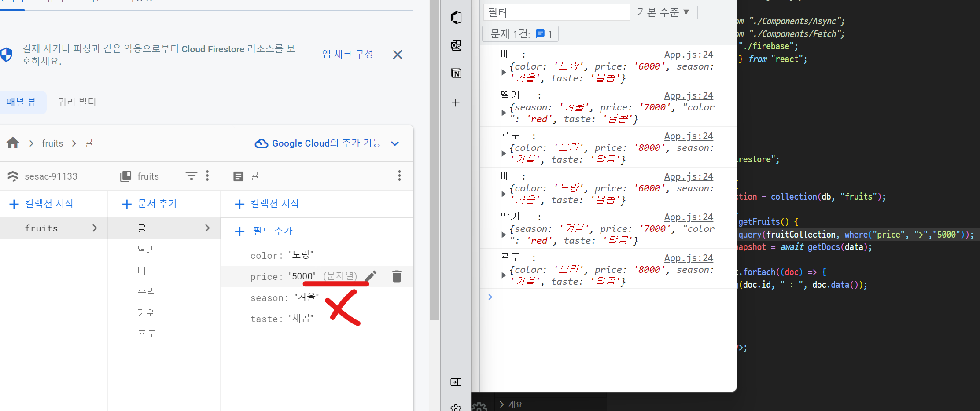Click the 문제 1건 issues button
The image size is (980, 411).
520,34
